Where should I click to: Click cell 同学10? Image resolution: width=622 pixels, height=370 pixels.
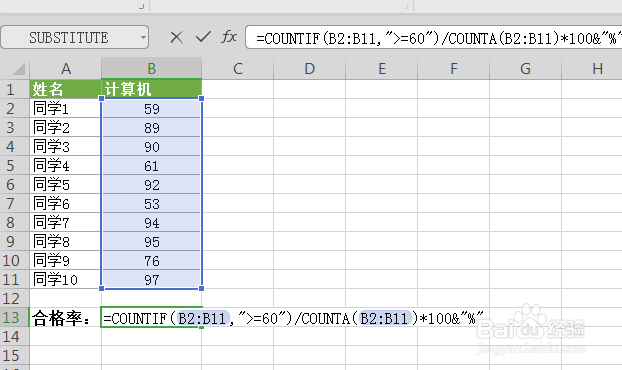click(65, 280)
